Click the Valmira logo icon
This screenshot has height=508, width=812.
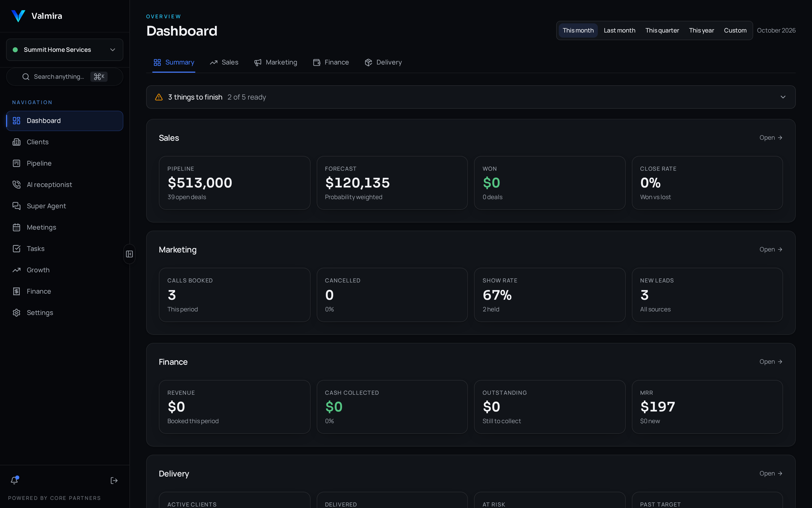coord(18,16)
